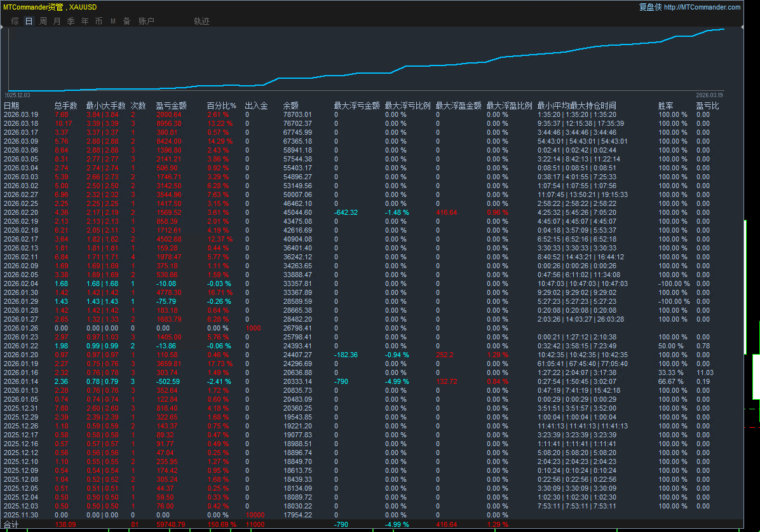This screenshot has width=760, height=532.
Task: Select the 日 daily view tab
Action: [29, 21]
